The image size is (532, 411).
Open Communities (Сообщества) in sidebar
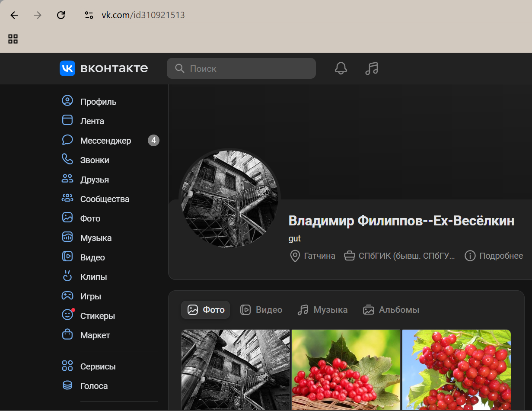(x=105, y=199)
